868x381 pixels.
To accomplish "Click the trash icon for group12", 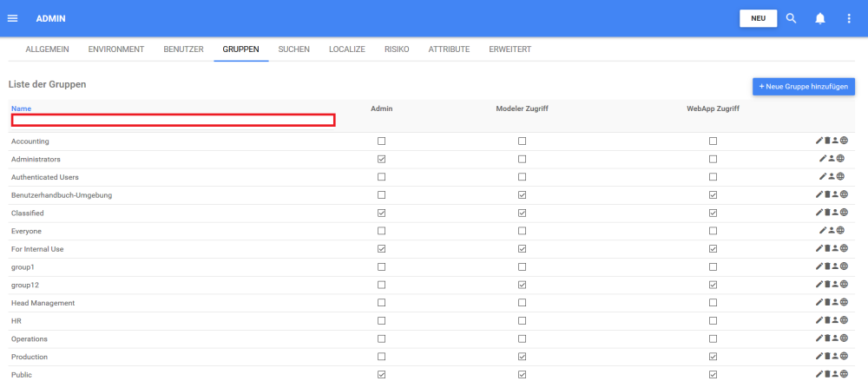I will pos(827,285).
